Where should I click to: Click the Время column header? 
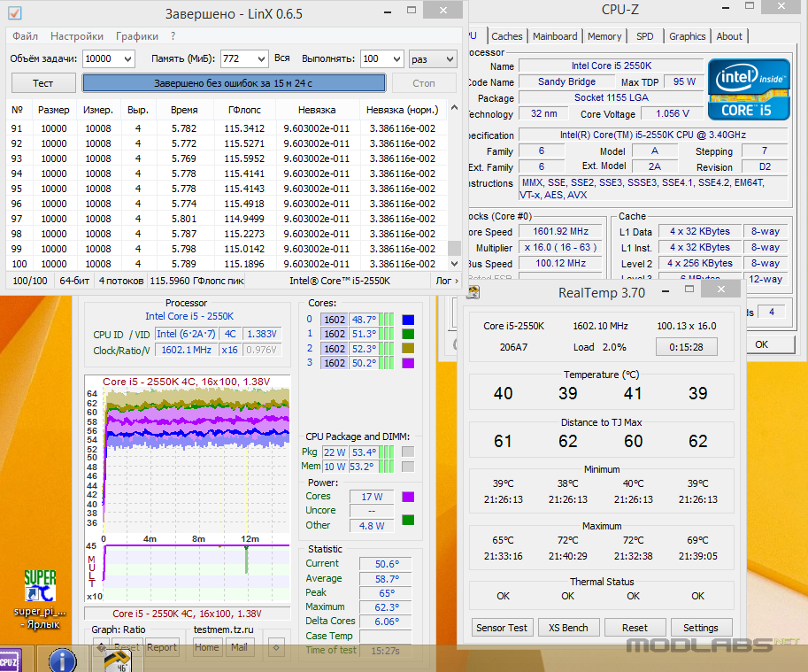tap(184, 110)
